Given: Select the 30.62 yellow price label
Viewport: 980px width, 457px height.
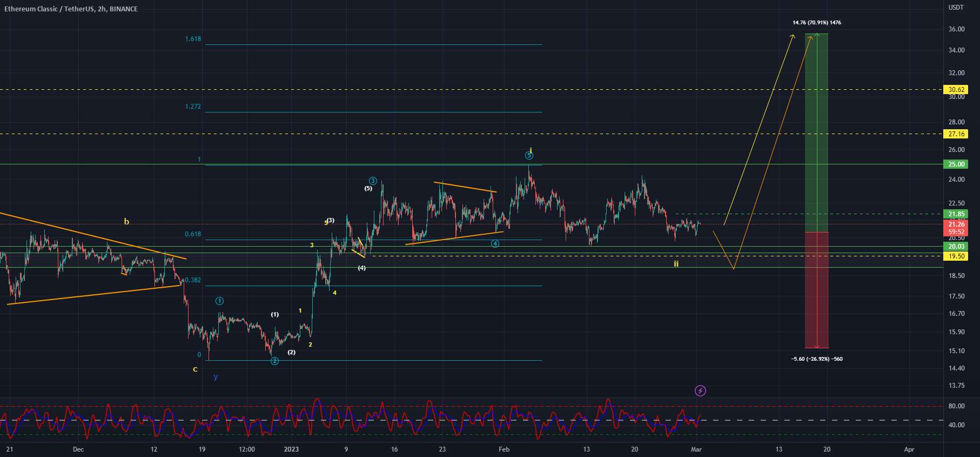Looking at the screenshot, I should pyautogui.click(x=956, y=90).
